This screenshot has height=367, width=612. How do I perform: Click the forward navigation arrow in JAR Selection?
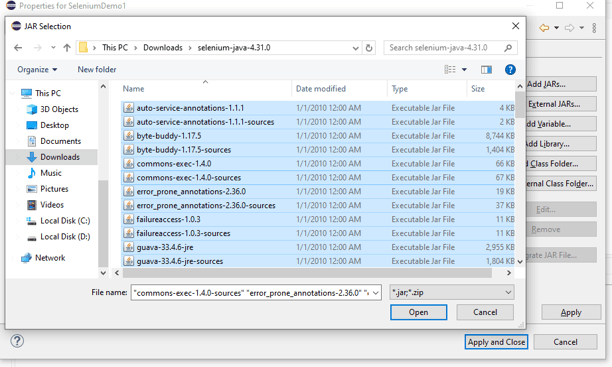coord(37,48)
